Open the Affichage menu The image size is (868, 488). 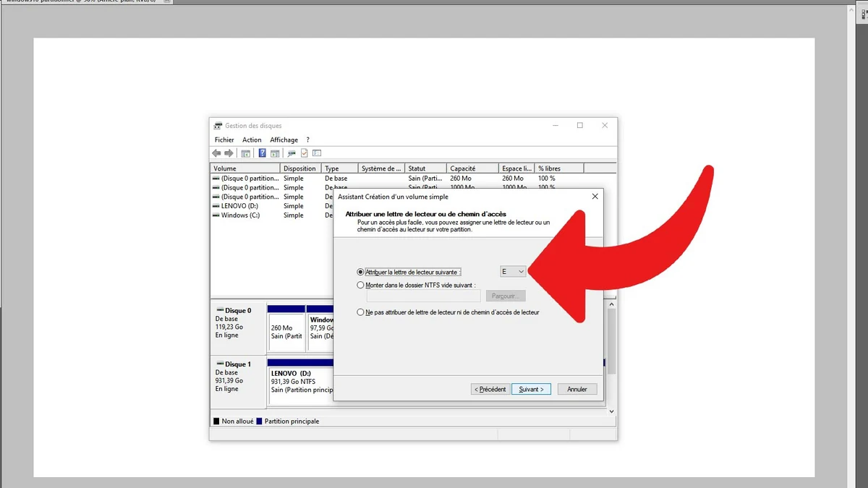(x=284, y=140)
